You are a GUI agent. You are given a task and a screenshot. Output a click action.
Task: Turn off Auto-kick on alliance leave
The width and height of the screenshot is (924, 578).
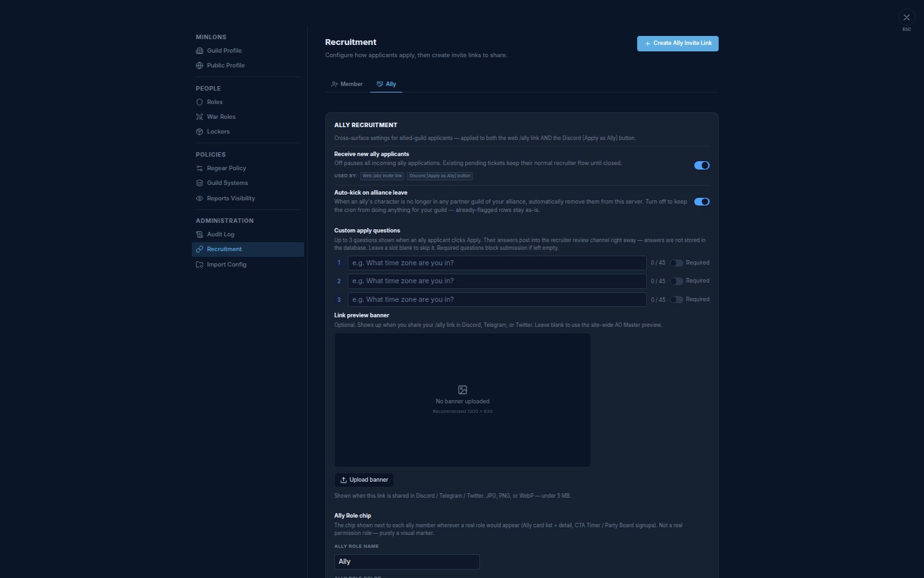(701, 202)
